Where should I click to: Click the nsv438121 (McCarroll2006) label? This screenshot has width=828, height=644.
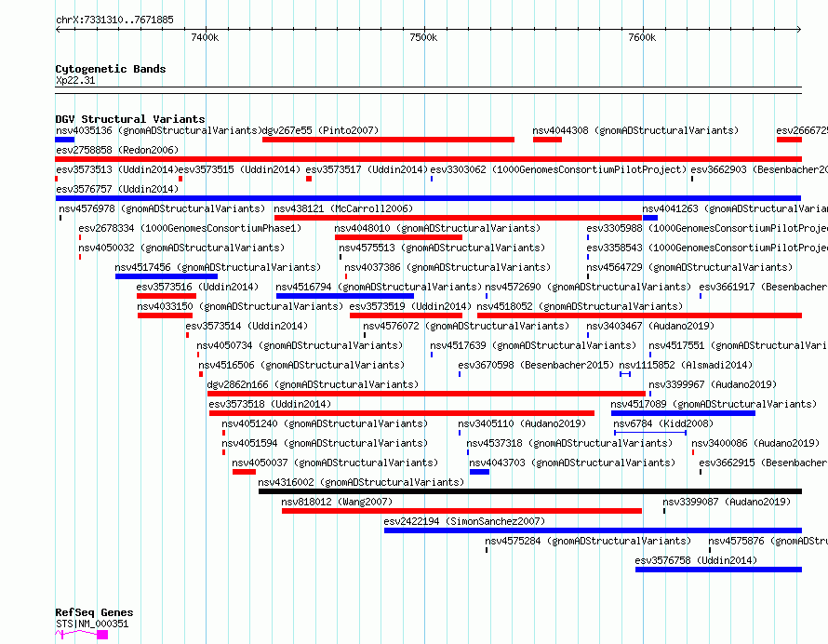click(x=343, y=208)
